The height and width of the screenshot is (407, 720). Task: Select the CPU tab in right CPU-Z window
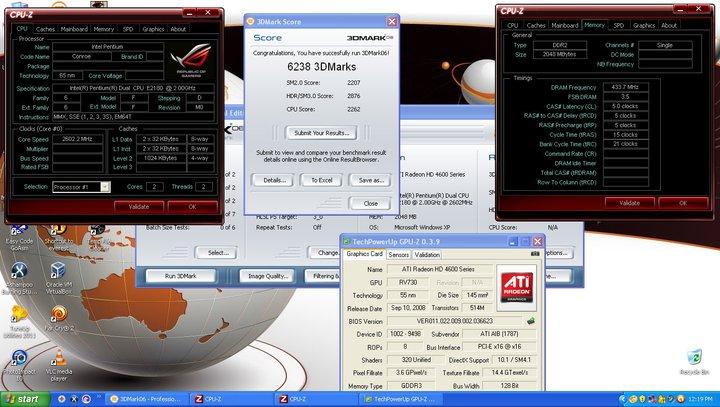tap(512, 25)
